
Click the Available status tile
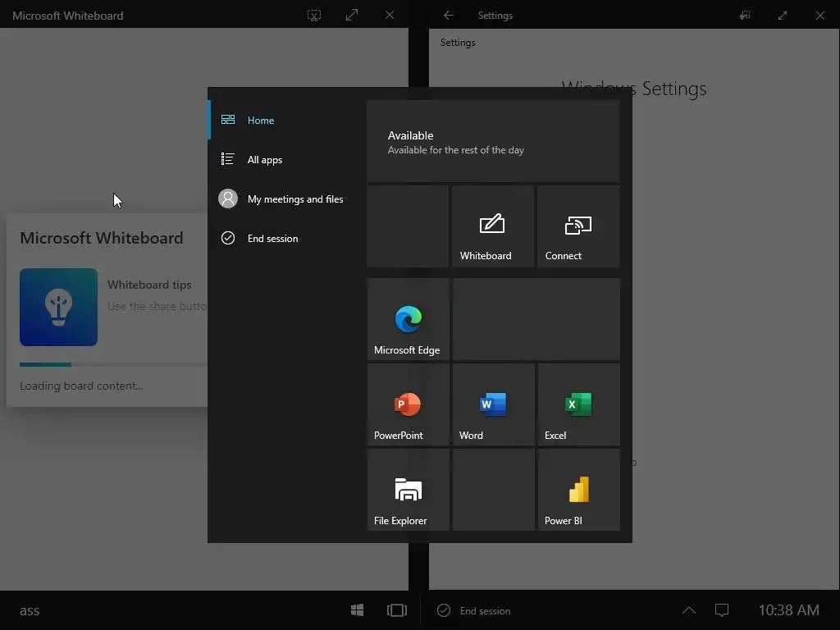point(493,141)
